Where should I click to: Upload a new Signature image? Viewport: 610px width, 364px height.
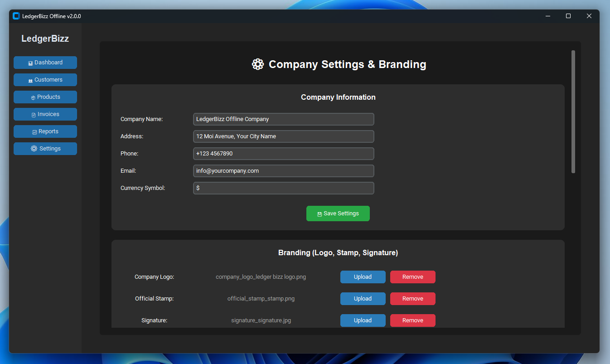[363, 320]
